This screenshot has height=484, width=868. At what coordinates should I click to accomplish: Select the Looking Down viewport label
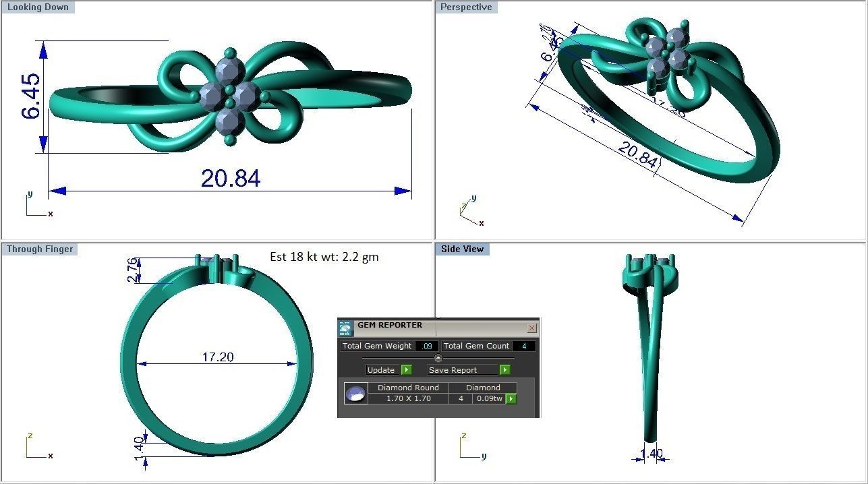(x=38, y=7)
